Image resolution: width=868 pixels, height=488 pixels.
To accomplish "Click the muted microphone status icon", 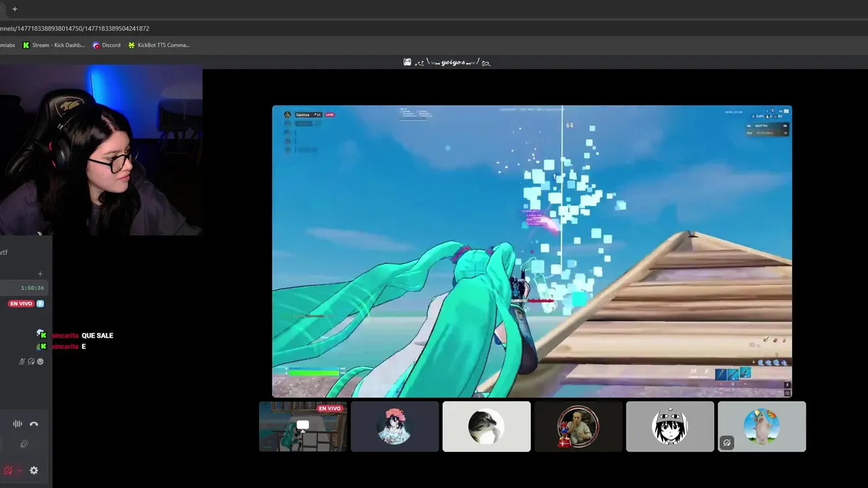I will tap(22, 361).
